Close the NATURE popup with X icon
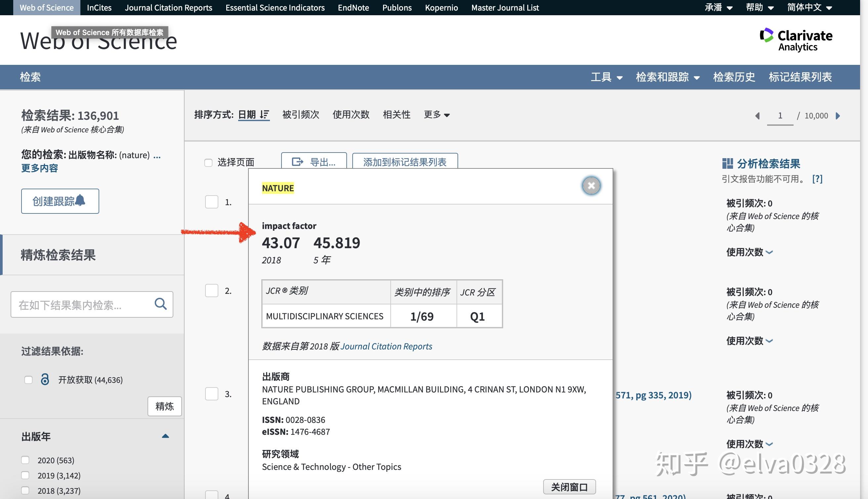 tap(591, 186)
